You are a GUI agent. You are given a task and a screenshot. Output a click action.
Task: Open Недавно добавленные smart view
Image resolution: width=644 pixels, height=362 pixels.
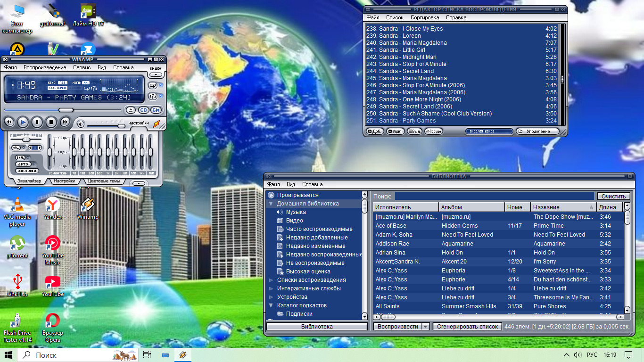pyautogui.click(x=317, y=238)
